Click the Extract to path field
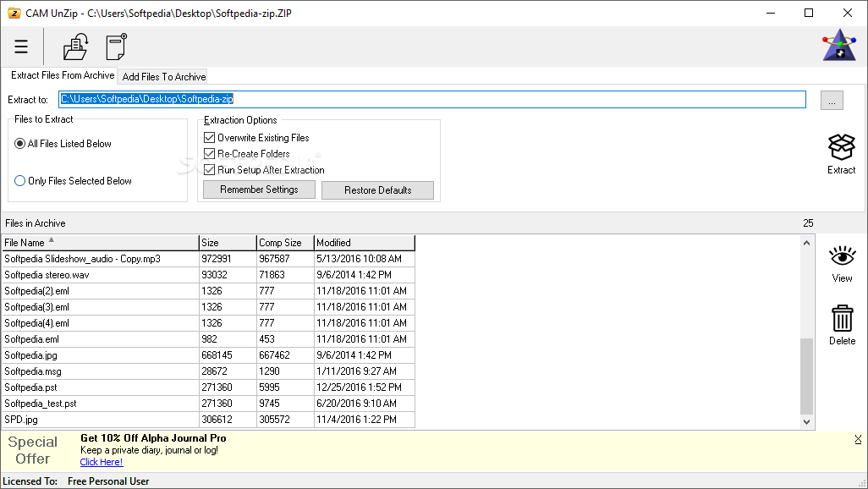Image resolution: width=868 pixels, height=489 pixels. [x=432, y=99]
